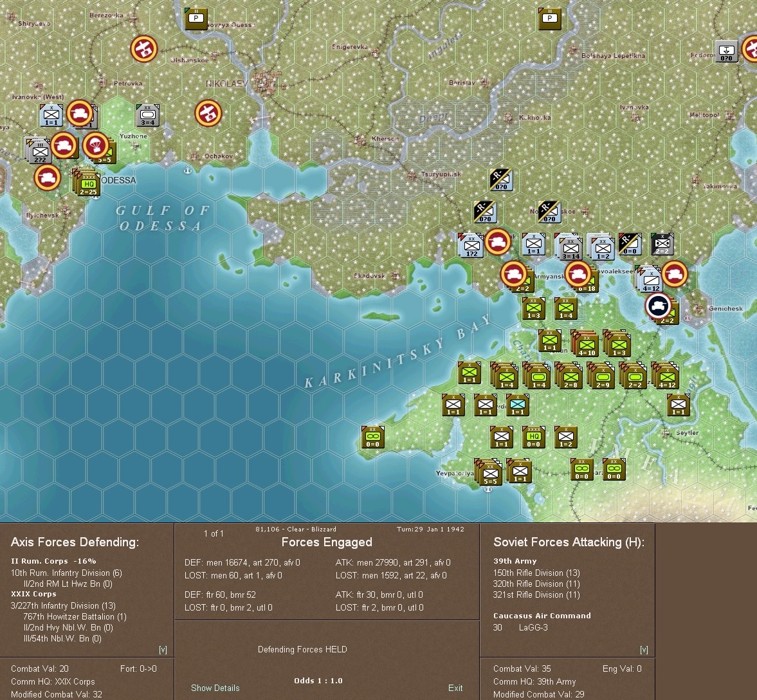The height and width of the screenshot is (700, 757).
Task: Open the 321st Rifle Division entry
Action: tap(536, 594)
